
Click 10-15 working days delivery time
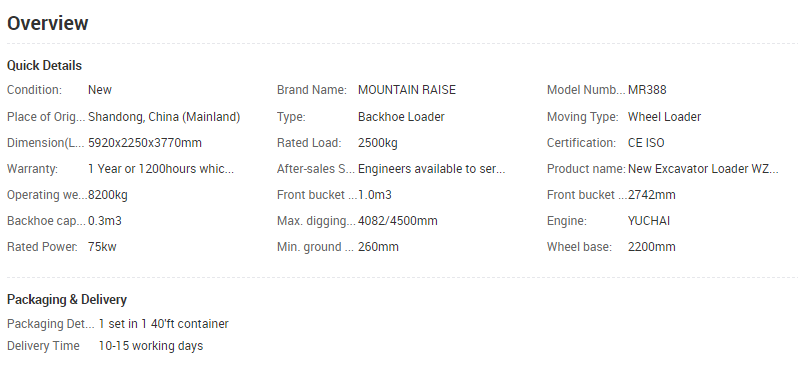(151, 346)
